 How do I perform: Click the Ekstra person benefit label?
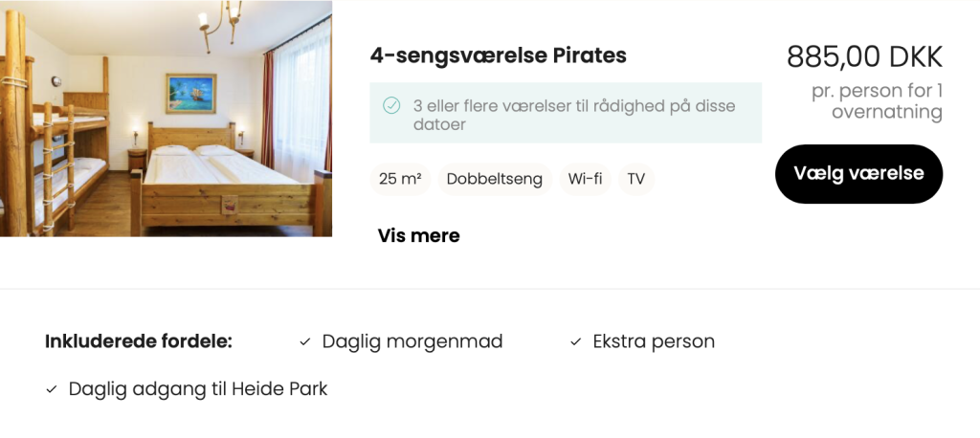point(654,341)
